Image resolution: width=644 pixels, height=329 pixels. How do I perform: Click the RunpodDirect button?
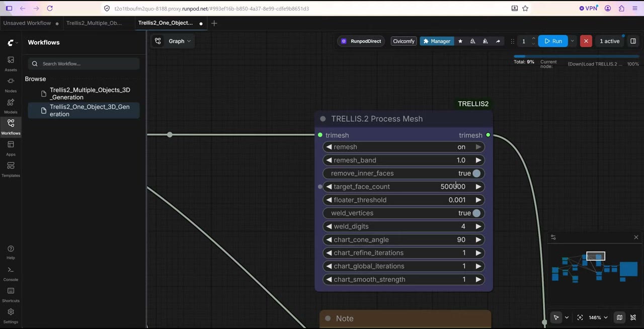point(361,41)
